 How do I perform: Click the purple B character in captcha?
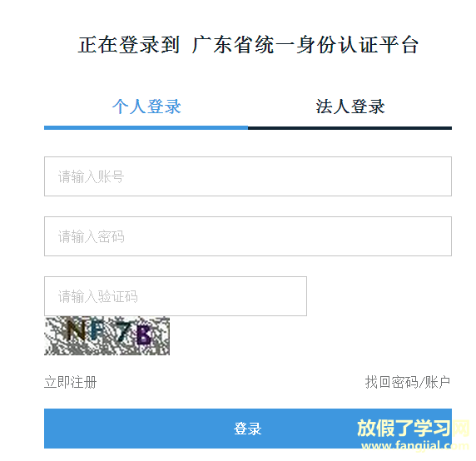(144, 335)
